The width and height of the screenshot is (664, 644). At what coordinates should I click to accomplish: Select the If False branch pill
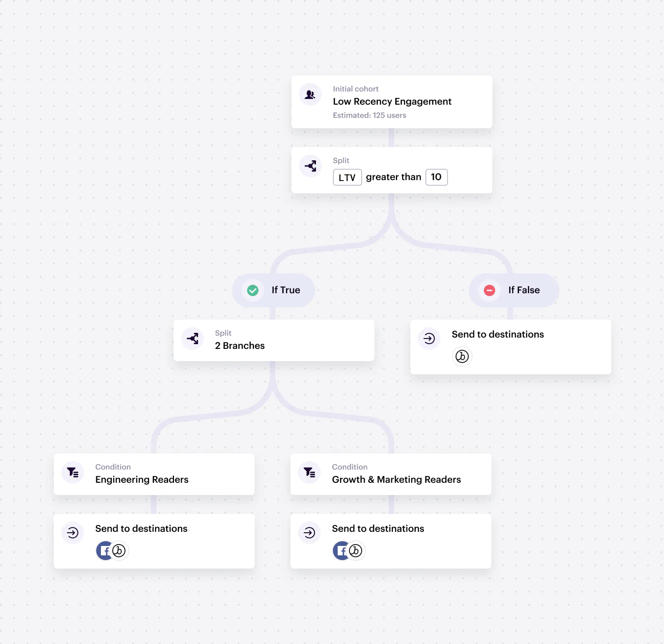(523, 290)
